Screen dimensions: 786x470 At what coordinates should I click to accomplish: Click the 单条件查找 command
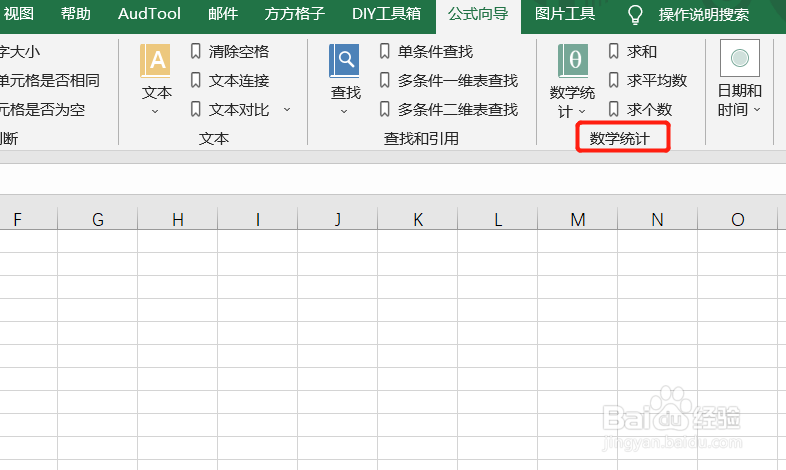tap(436, 51)
